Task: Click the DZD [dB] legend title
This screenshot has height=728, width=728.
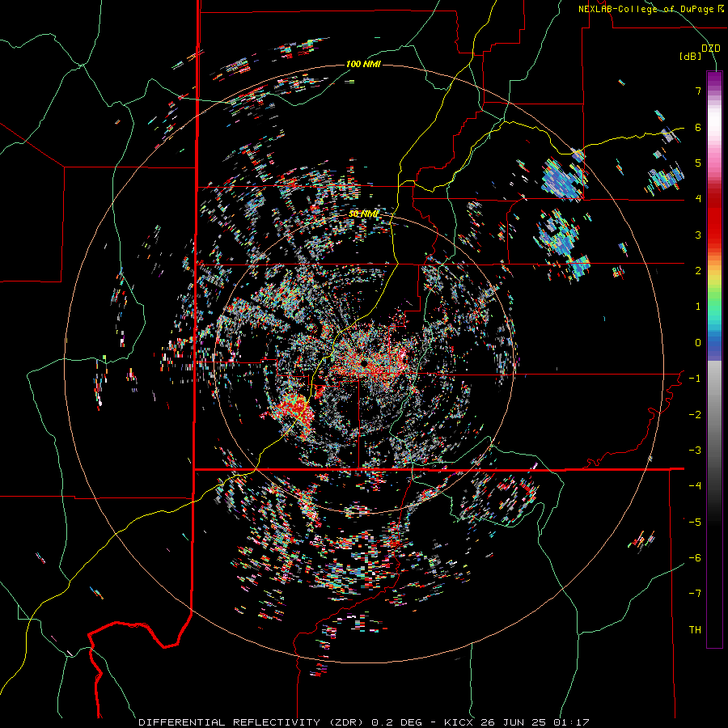Action: 700,52
